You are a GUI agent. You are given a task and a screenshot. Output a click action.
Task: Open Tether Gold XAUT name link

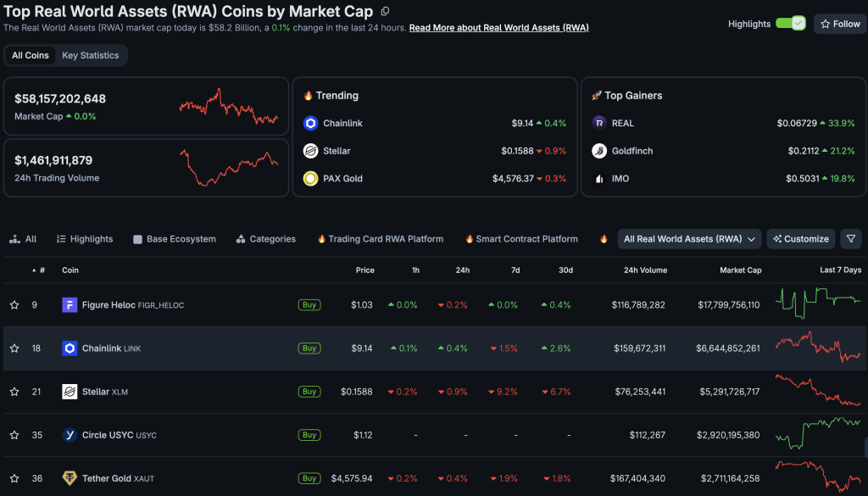(x=118, y=478)
